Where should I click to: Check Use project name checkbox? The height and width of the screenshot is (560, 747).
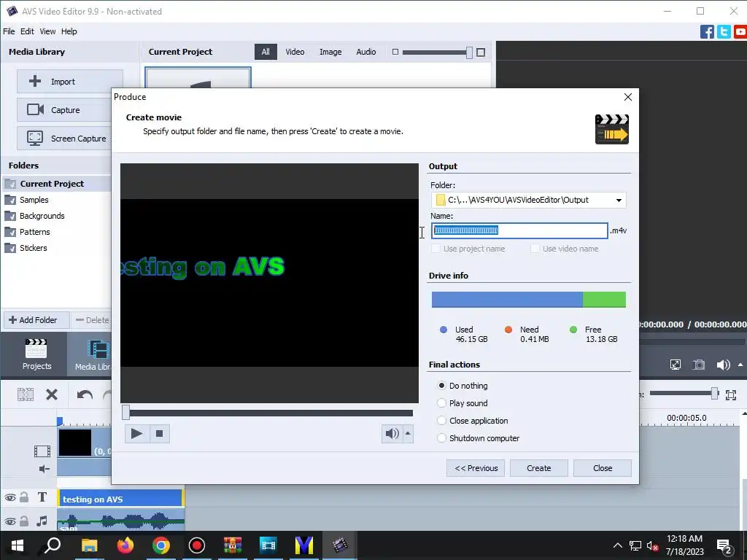point(436,249)
